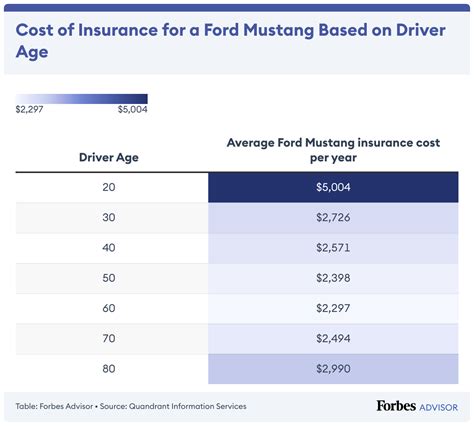The image size is (474, 426).
Task: Select the $5,004 cost cell
Action: click(x=333, y=187)
